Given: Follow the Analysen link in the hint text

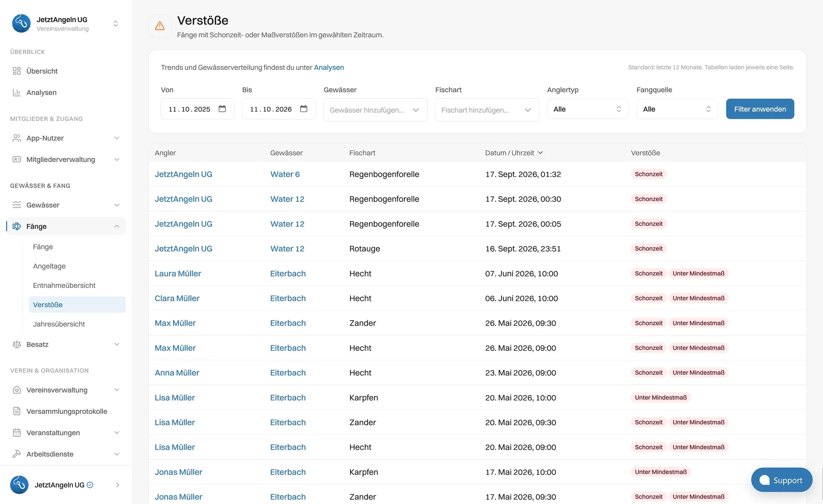Looking at the screenshot, I should pyautogui.click(x=329, y=68).
